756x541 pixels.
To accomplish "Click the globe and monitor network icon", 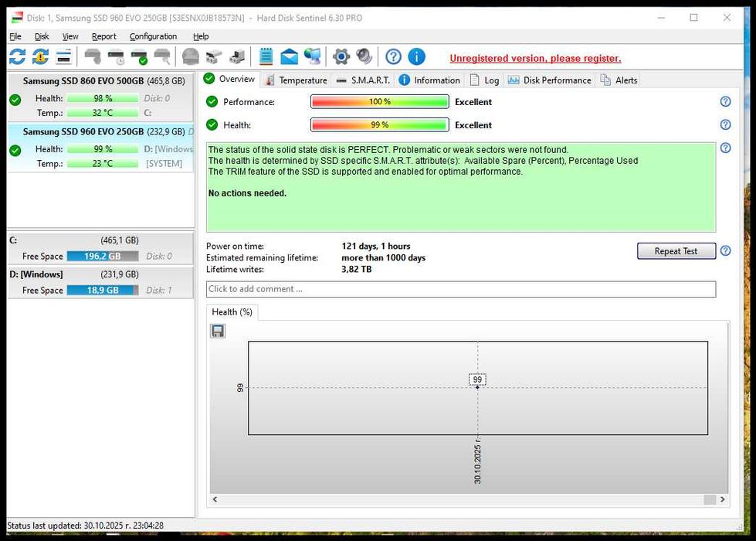I will click(313, 57).
